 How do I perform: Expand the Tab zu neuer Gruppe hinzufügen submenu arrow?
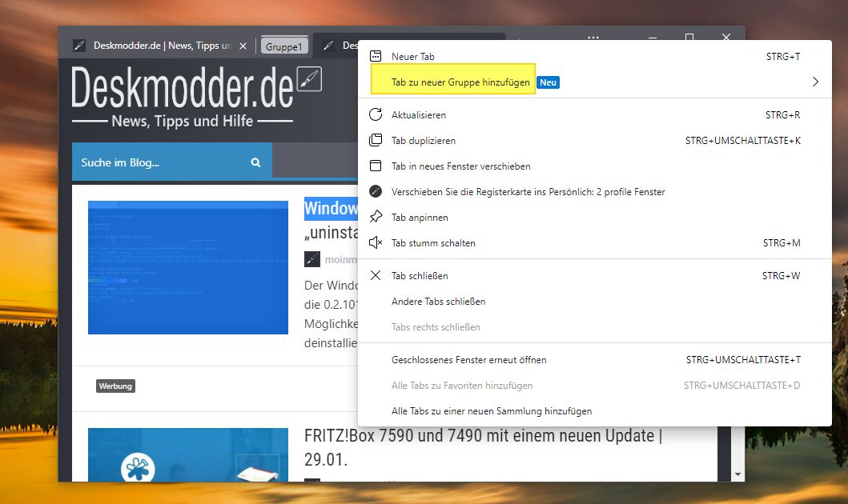[815, 82]
